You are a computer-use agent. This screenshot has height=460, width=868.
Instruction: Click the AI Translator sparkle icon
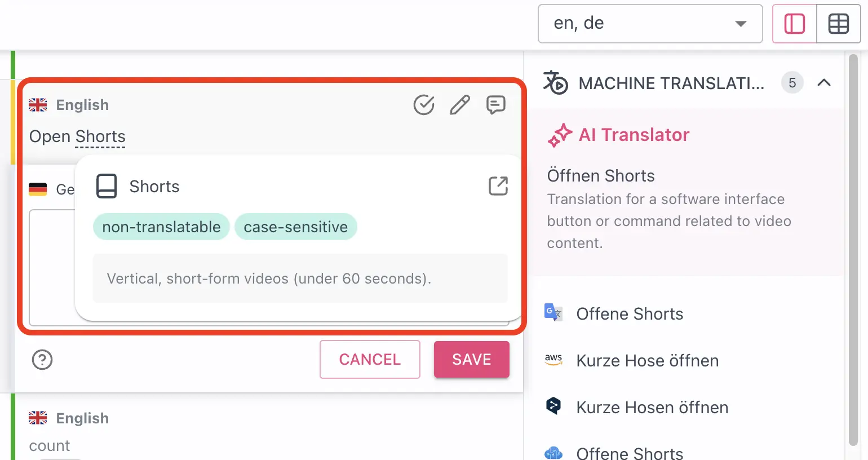560,135
